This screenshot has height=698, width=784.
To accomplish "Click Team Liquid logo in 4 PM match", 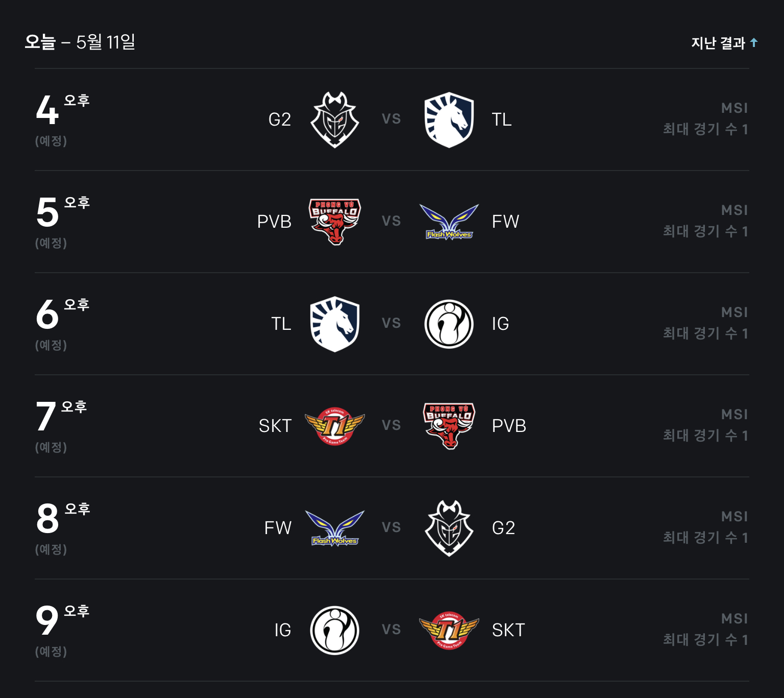I will (449, 119).
